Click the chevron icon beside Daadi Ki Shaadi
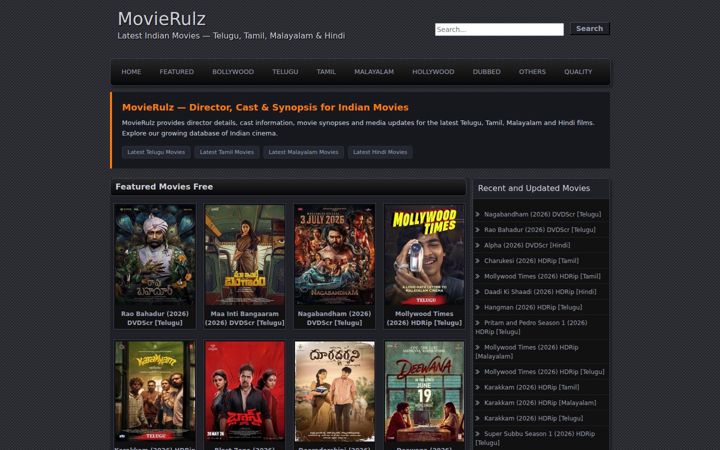 coord(478,292)
